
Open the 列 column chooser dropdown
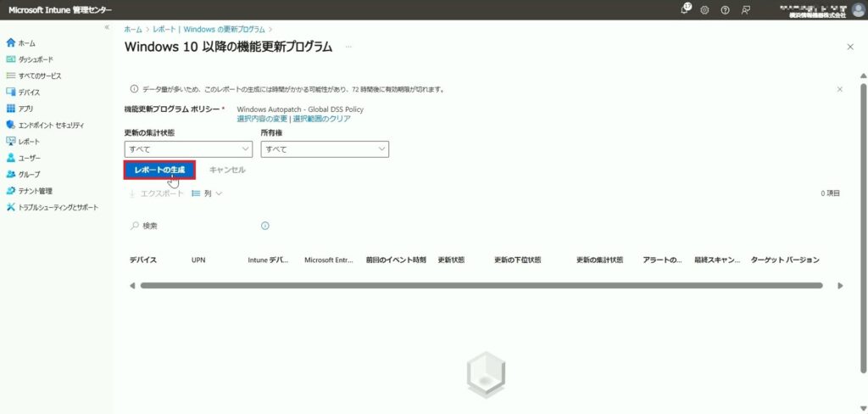point(207,193)
